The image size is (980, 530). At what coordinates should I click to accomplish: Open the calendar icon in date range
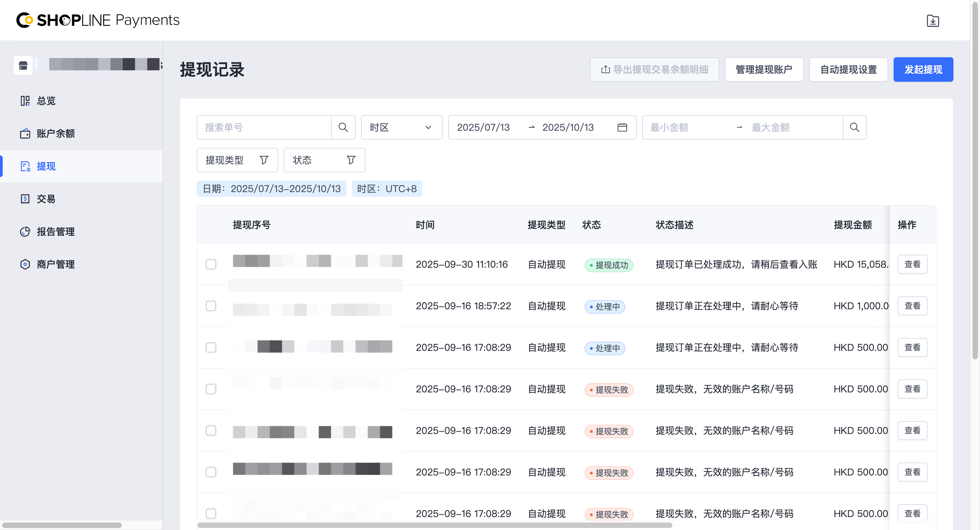622,127
